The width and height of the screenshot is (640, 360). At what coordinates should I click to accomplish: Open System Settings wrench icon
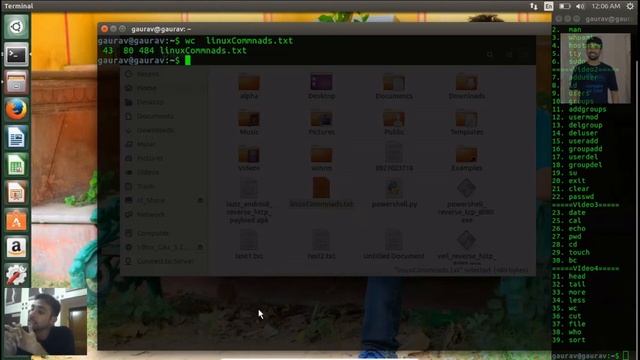point(16,274)
